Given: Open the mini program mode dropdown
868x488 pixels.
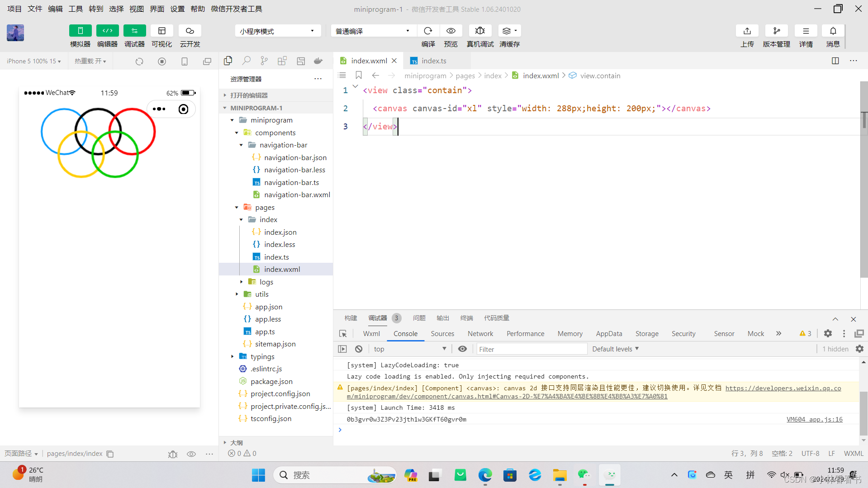Looking at the screenshot, I should [x=278, y=31].
